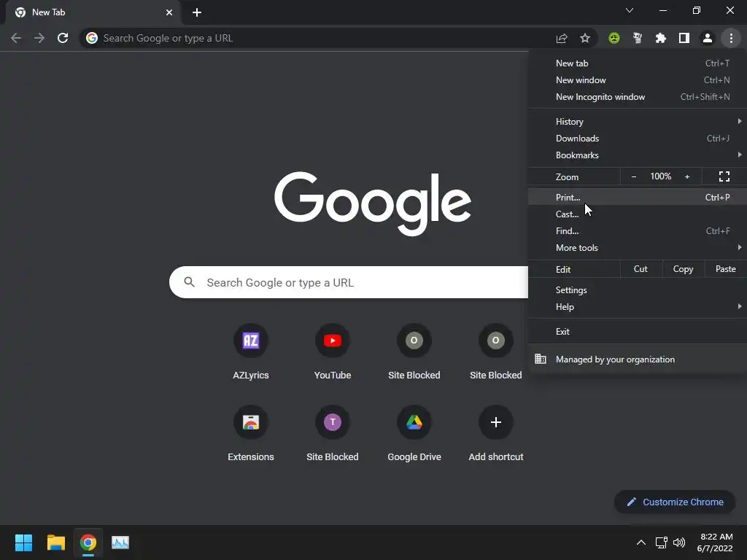
Task: Select New window in the menu
Action: [638, 80]
